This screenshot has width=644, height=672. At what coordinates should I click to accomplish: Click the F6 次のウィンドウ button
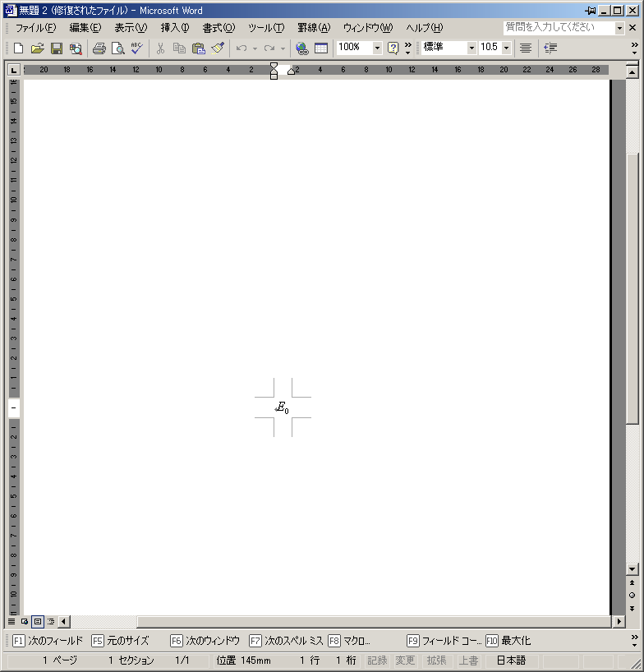pos(205,641)
